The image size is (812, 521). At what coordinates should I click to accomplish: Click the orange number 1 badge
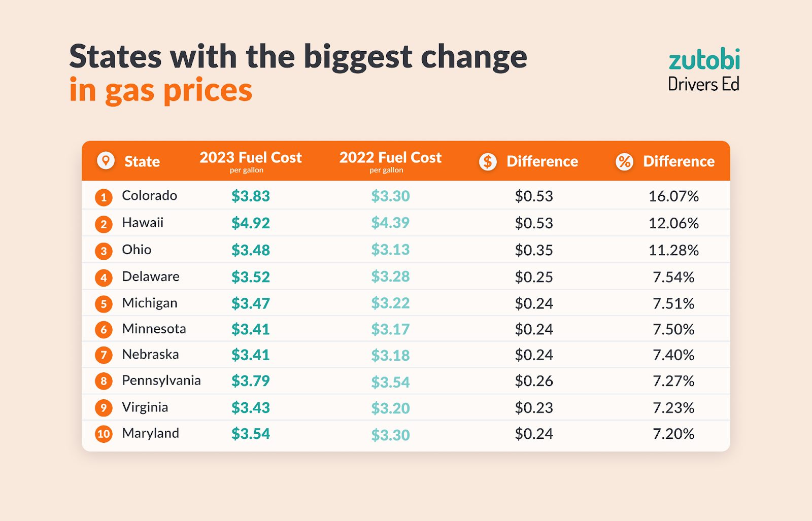click(104, 197)
